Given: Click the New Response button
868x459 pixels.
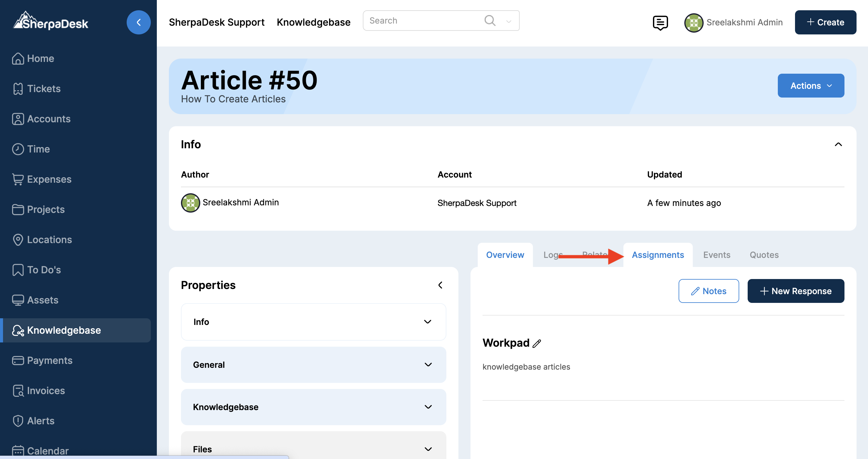Looking at the screenshot, I should click(796, 291).
